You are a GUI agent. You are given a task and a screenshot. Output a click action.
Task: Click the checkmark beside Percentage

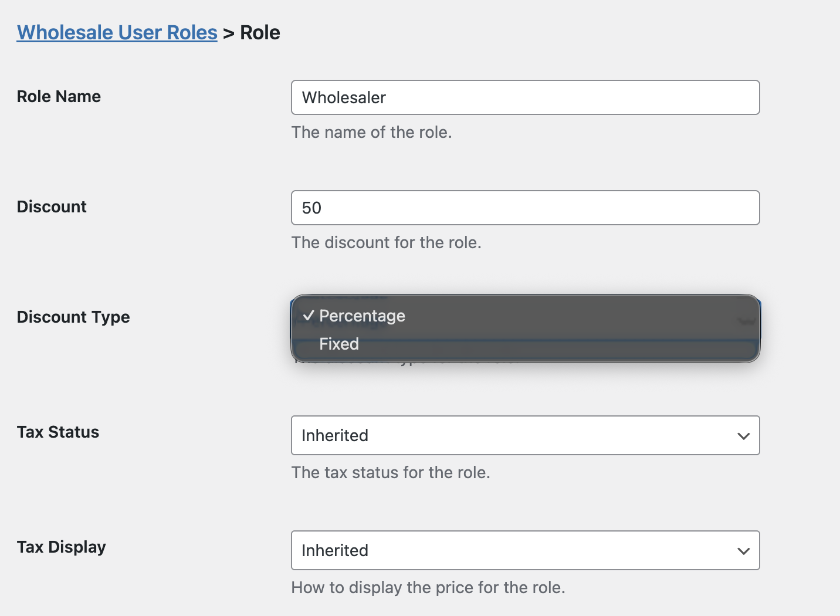click(309, 316)
